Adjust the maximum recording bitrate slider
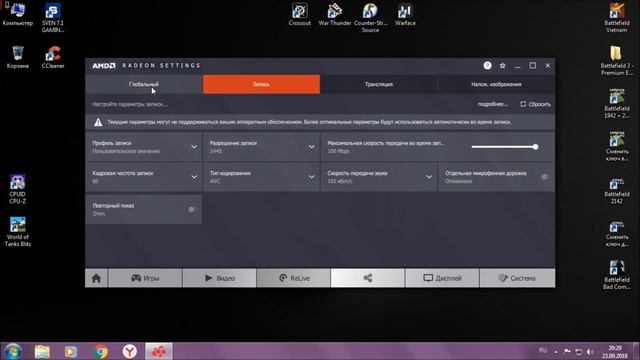The image size is (640, 360). (x=504, y=147)
